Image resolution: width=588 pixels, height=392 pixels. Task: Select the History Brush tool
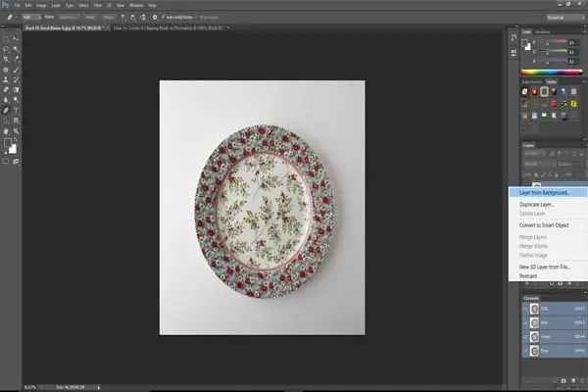click(16, 80)
